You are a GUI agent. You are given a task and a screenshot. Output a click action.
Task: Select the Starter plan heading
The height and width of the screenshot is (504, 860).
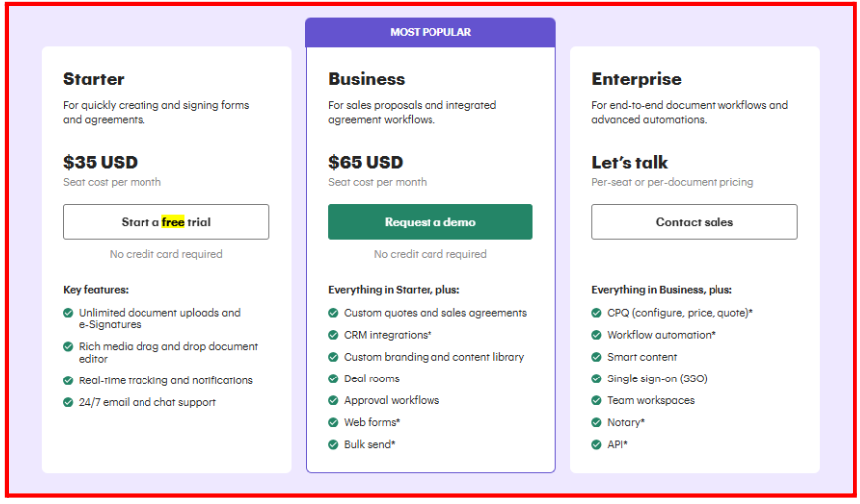click(94, 79)
